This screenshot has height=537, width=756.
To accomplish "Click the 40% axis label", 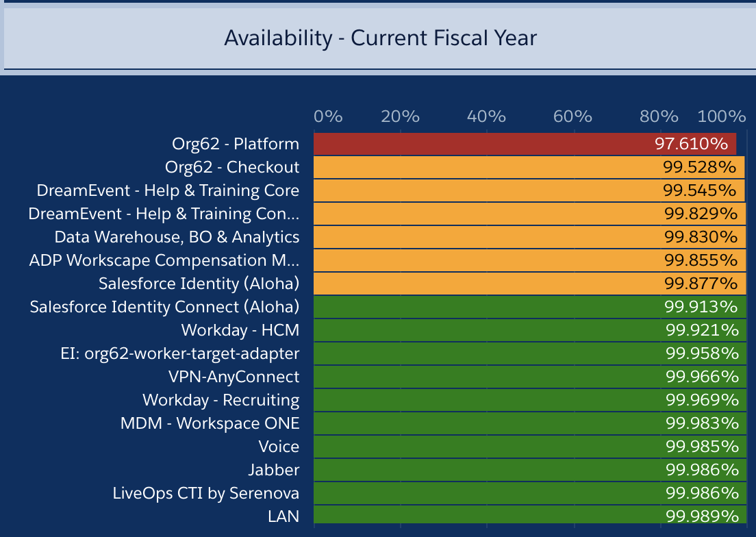I will point(486,116).
